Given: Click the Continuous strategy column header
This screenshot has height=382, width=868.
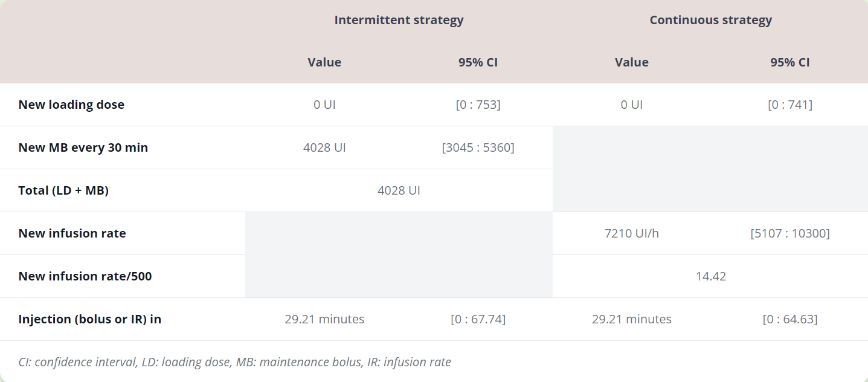Looking at the screenshot, I should coord(710,20).
